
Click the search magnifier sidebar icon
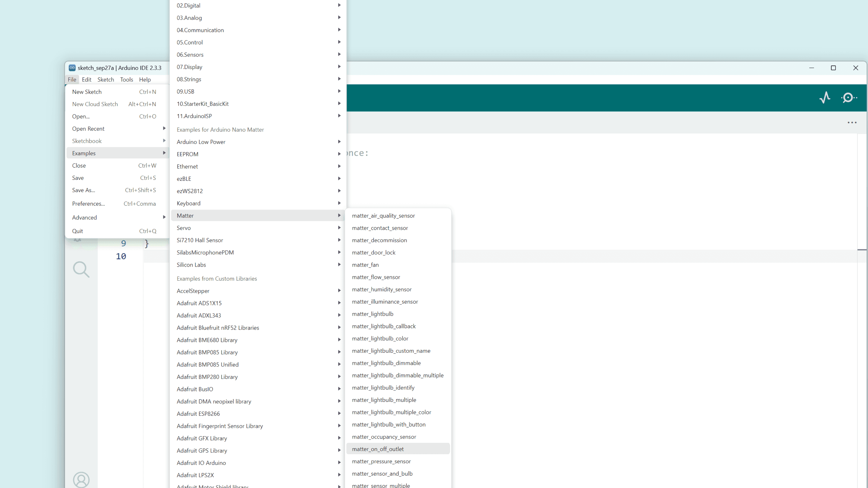tap(81, 269)
